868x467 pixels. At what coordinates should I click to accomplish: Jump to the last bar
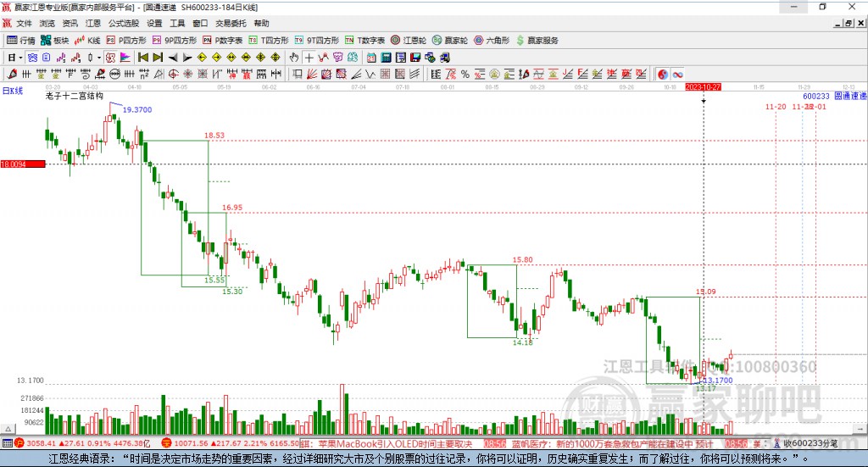pyautogui.click(x=158, y=58)
